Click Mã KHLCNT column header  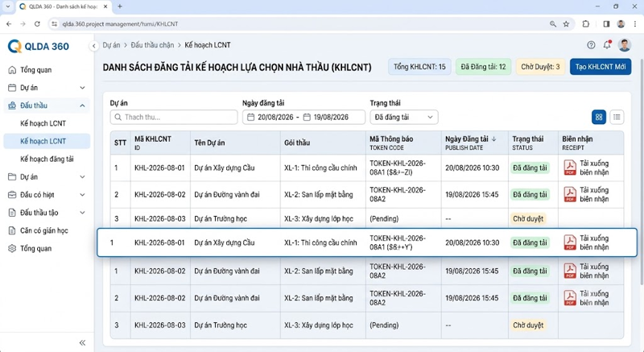pos(160,143)
